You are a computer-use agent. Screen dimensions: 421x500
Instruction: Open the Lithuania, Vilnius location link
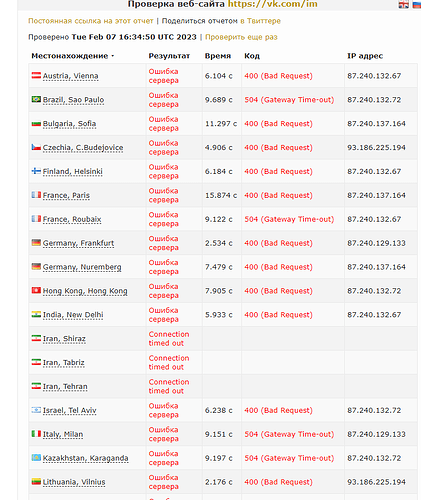click(74, 482)
